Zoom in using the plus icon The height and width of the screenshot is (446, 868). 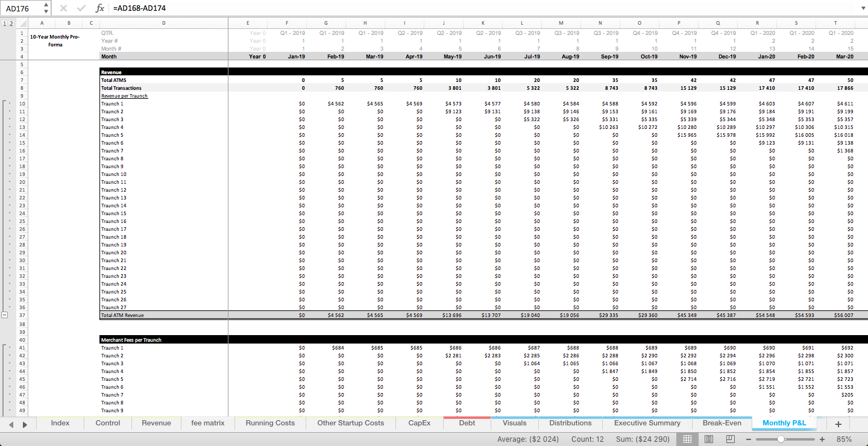point(822,439)
